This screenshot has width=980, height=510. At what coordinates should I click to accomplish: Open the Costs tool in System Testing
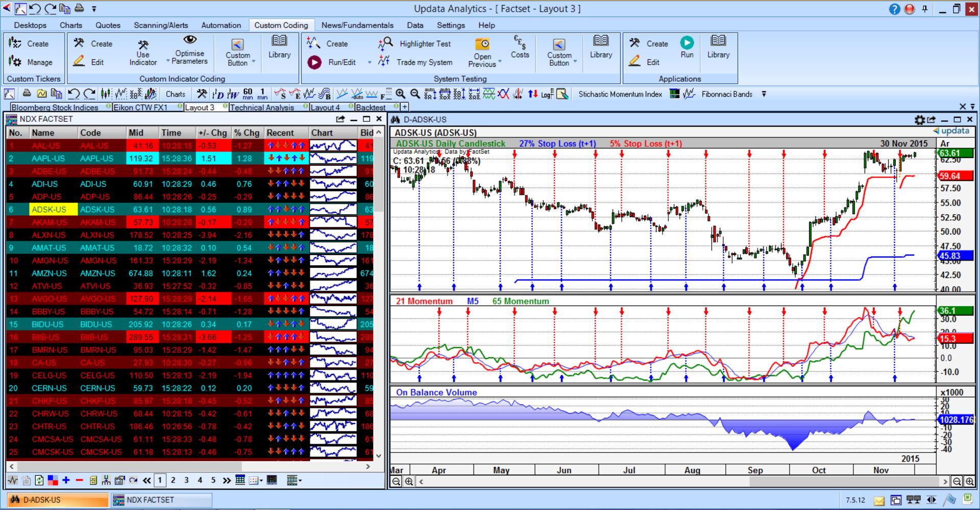520,47
